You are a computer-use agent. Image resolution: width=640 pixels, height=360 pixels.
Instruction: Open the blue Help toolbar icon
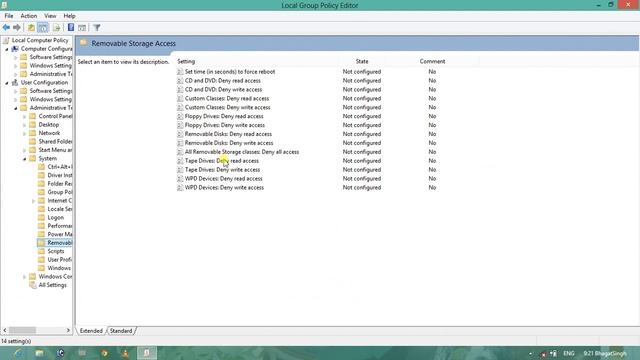(x=71, y=28)
